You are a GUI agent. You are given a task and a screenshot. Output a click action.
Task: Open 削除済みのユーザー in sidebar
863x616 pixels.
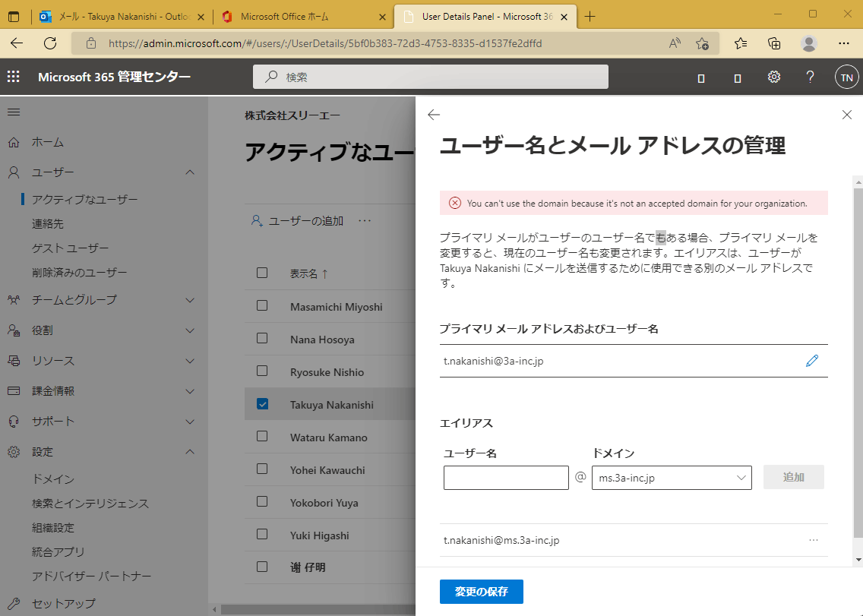pyautogui.click(x=79, y=273)
